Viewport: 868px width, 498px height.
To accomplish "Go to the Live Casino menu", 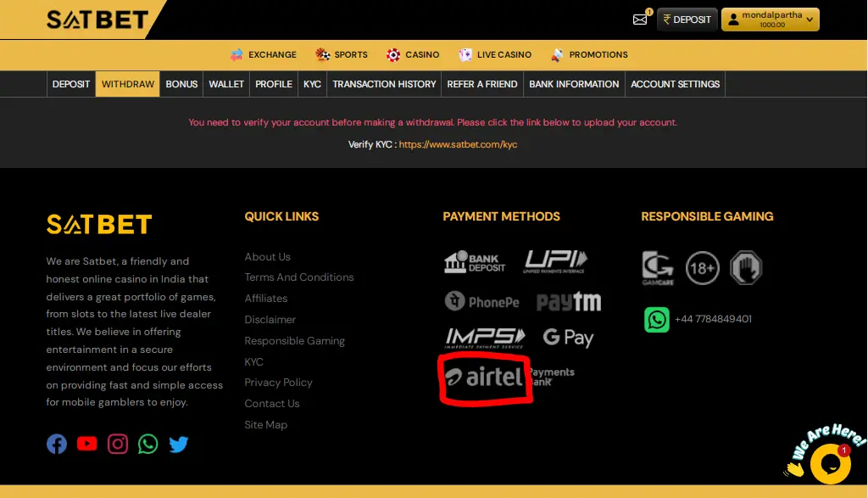I will 495,54.
